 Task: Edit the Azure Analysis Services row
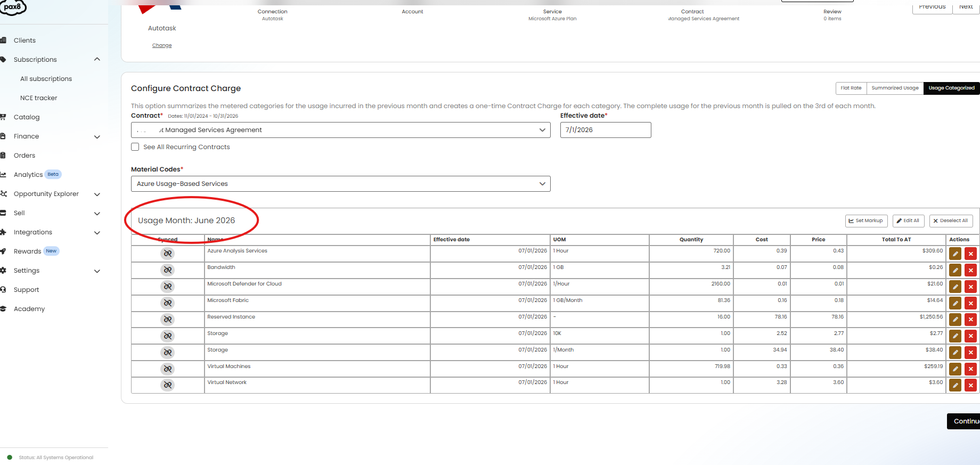coord(956,254)
